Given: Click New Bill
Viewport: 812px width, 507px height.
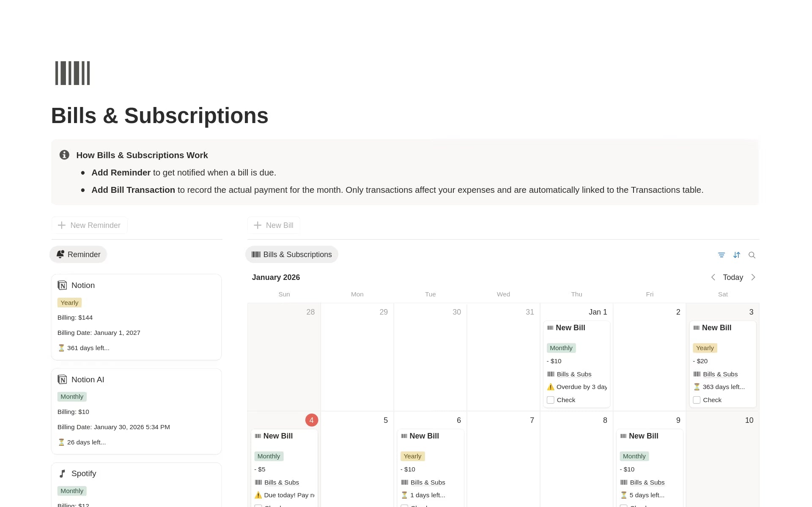Looking at the screenshot, I should click(274, 225).
